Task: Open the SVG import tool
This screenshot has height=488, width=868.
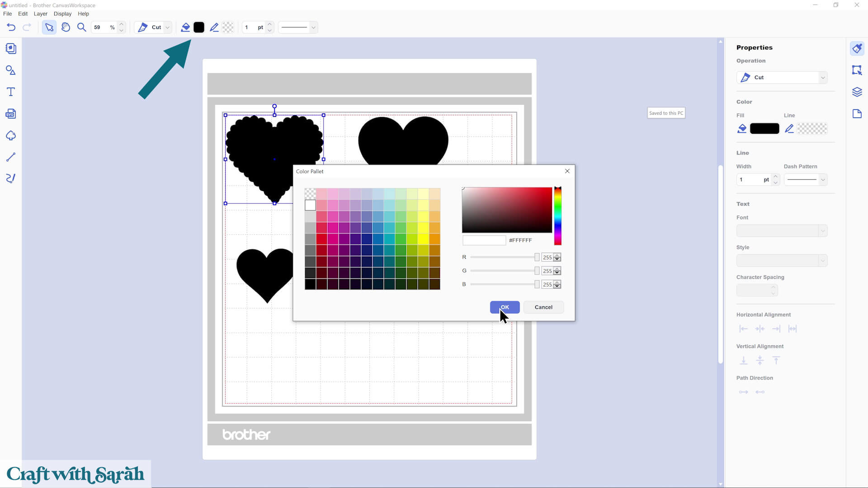Action: pyautogui.click(x=11, y=114)
